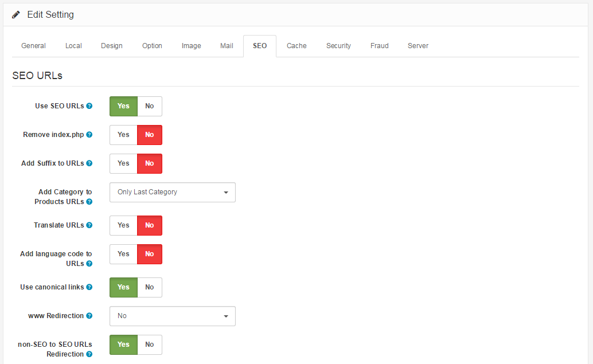The height and width of the screenshot is (364, 593).
Task: Switch to the Mail tab
Action: pos(227,46)
